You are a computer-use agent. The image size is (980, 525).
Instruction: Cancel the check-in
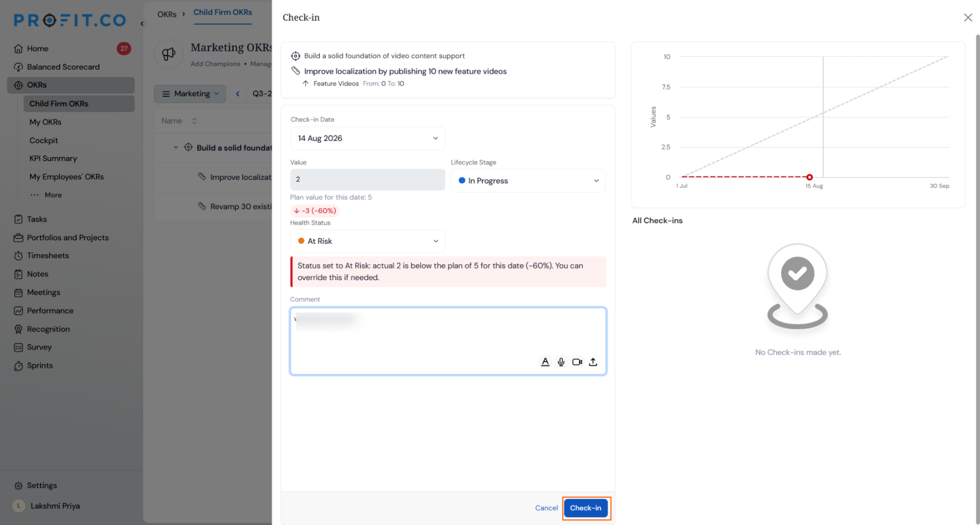546,508
